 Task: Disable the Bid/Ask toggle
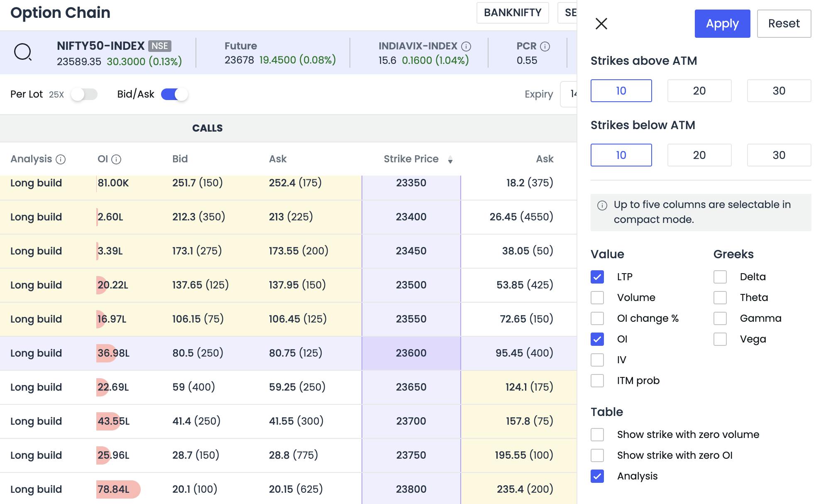174,95
